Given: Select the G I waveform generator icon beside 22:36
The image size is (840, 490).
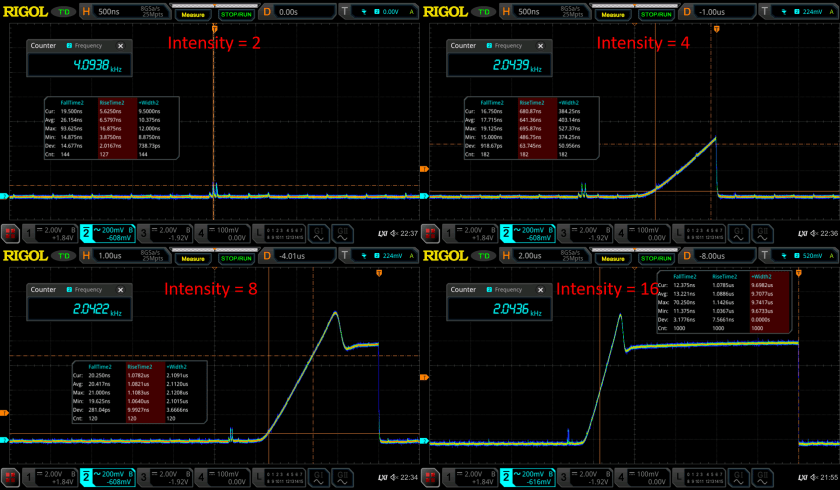Looking at the screenshot, I should (740, 232).
